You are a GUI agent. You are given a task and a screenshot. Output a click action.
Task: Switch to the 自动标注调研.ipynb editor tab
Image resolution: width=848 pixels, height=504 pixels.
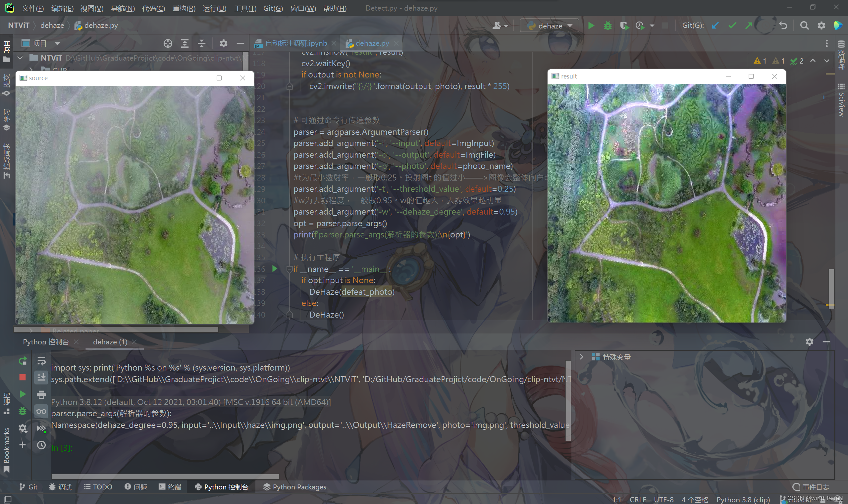tap(295, 43)
